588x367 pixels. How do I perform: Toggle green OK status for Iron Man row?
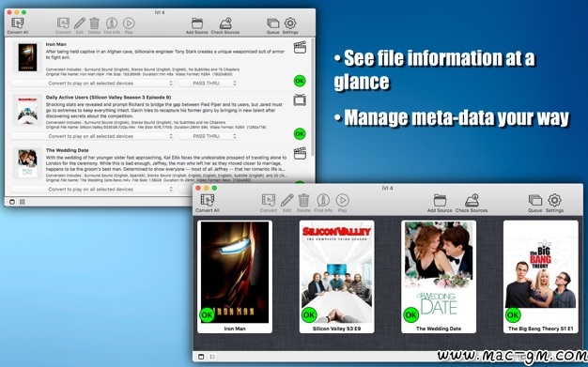click(x=300, y=81)
